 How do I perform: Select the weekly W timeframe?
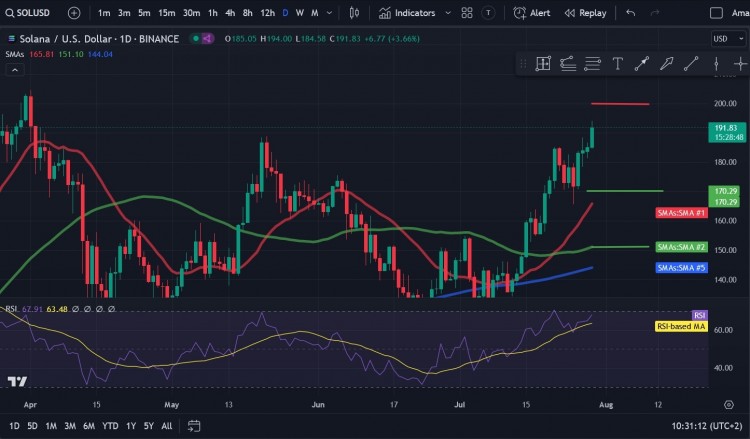[x=300, y=13]
